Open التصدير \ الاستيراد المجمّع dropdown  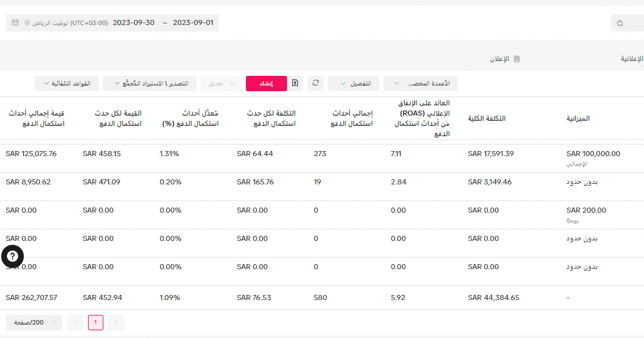point(150,84)
